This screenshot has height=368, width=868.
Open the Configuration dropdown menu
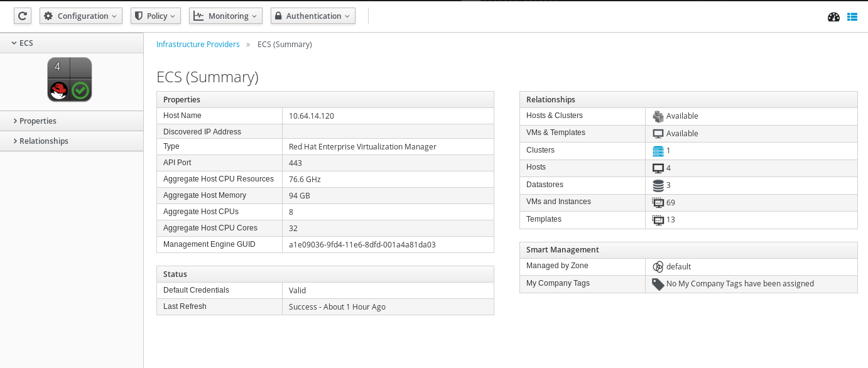pos(80,16)
